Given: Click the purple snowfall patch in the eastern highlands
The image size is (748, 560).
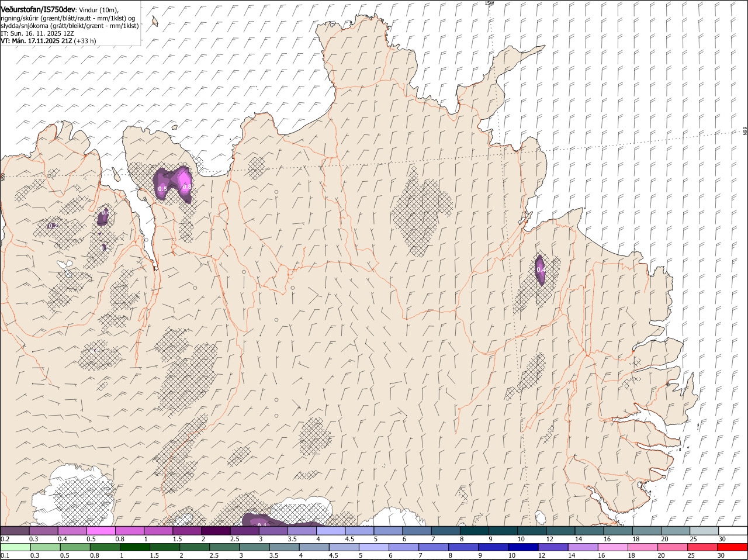Looking at the screenshot, I should click(540, 269).
